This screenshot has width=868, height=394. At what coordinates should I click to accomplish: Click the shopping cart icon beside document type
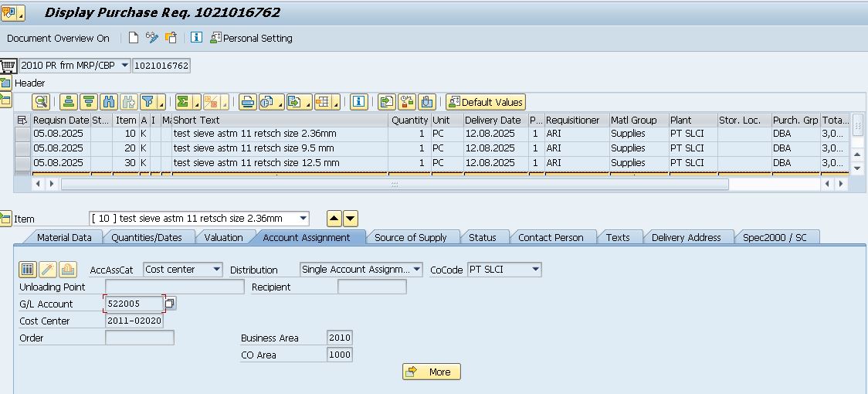(8, 66)
